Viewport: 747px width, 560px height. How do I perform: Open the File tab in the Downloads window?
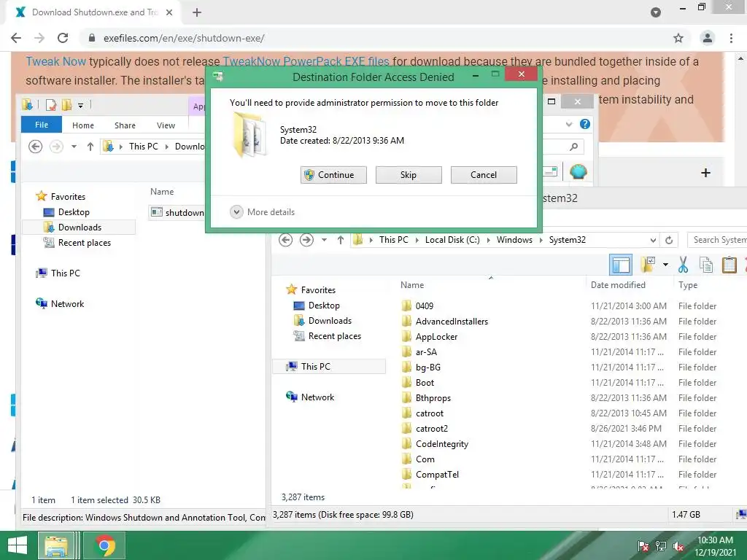[x=42, y=125]
